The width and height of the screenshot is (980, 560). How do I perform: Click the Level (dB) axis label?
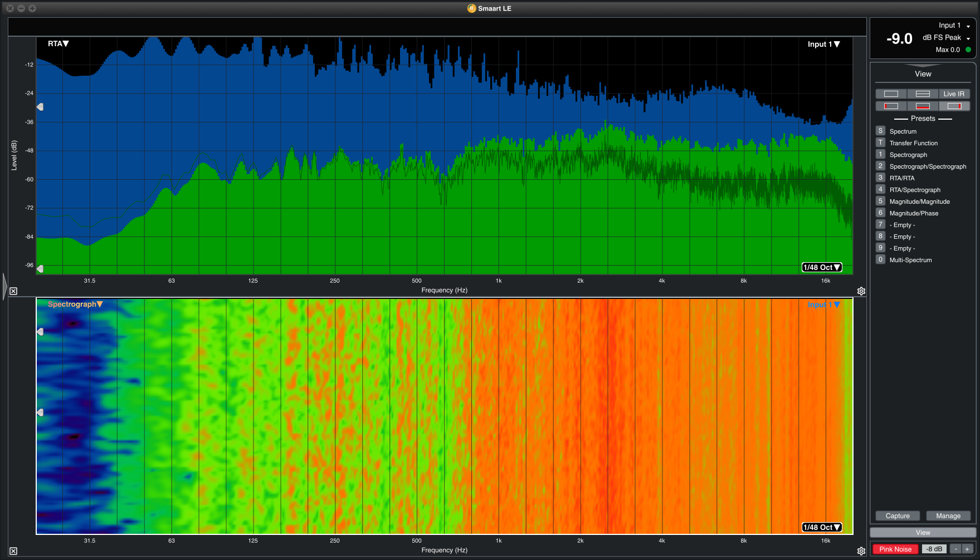click(14, 155)
